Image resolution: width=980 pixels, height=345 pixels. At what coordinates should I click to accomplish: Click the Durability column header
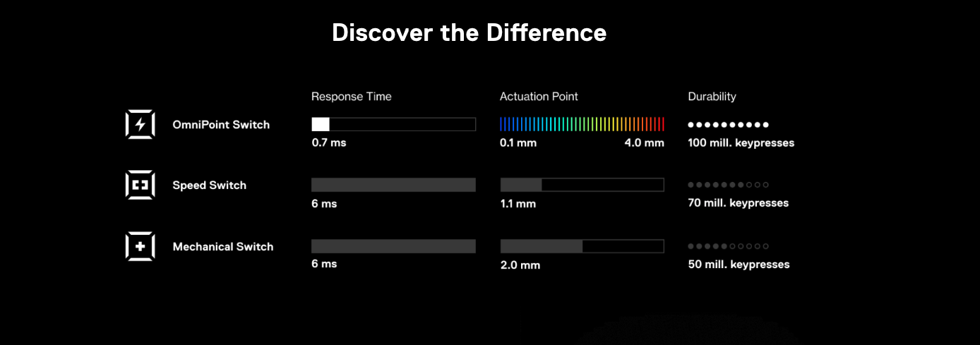click(712, 97)
